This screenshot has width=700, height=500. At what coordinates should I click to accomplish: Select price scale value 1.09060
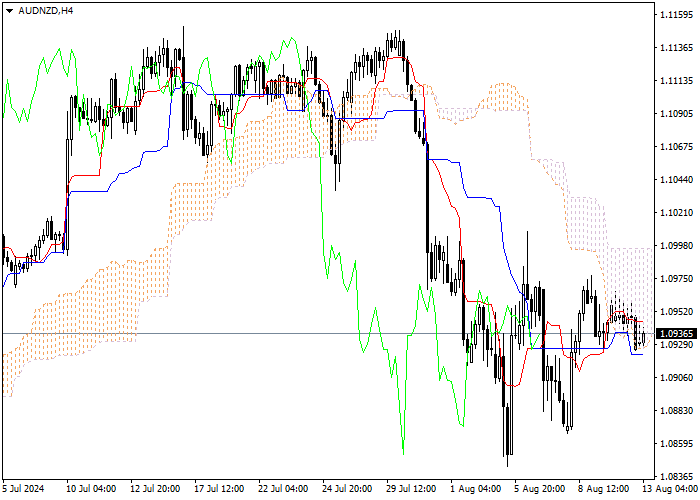click(676, 378)
